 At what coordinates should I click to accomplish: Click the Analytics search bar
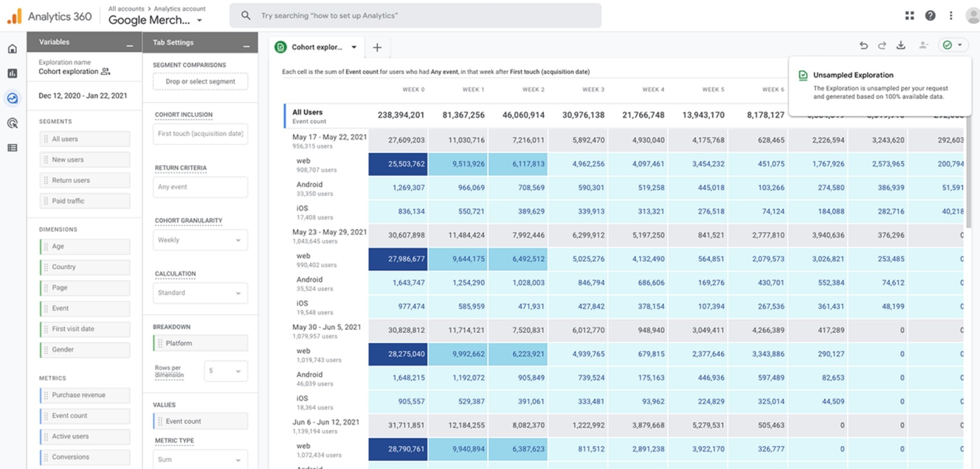click(414, 15)
